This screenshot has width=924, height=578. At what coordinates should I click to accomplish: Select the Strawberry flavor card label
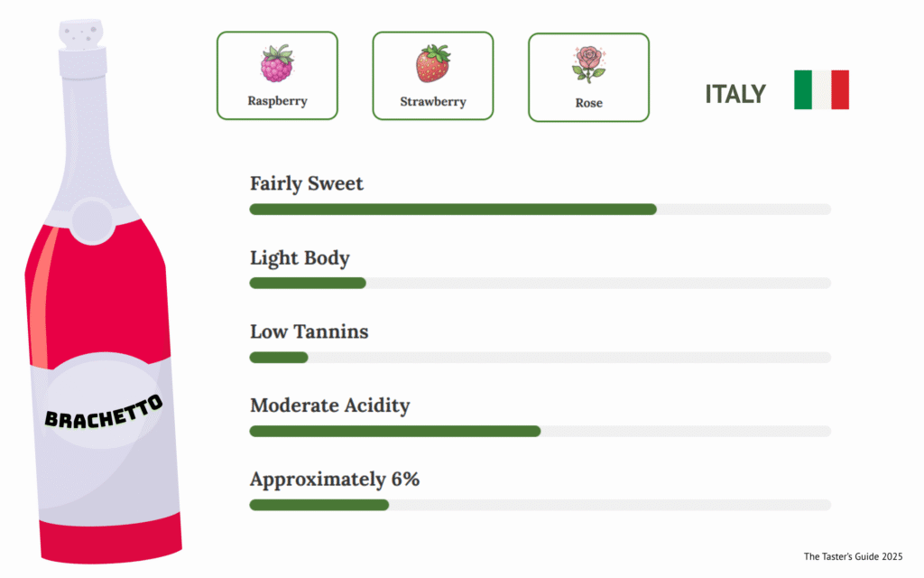[433, 102]
